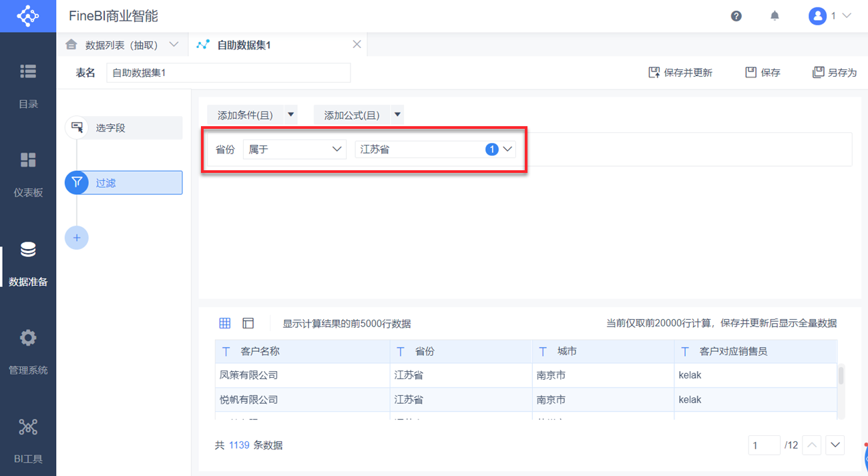The width and height of the screenshot is (868, 476).
Task: Click the 客户名称 column header
Action: click(302, 351)
